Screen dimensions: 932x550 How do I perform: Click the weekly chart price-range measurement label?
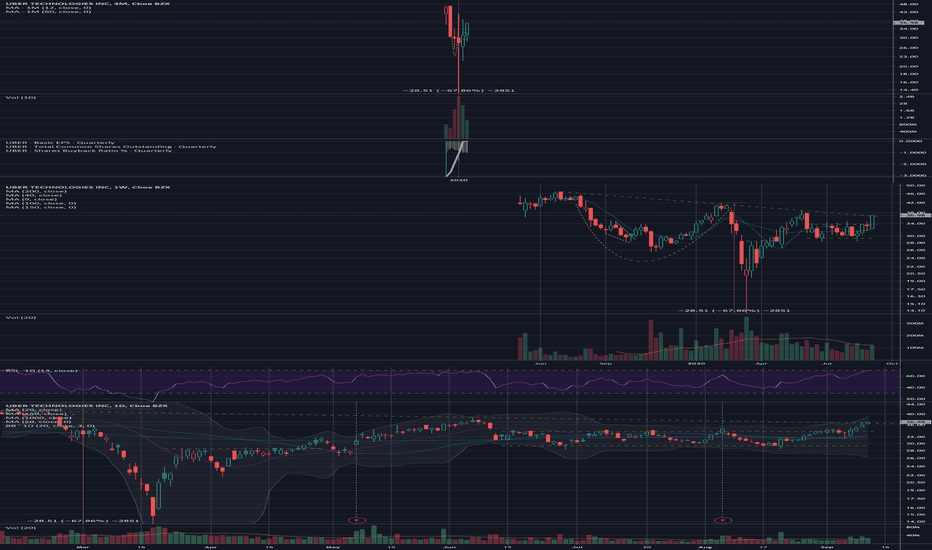735,310
